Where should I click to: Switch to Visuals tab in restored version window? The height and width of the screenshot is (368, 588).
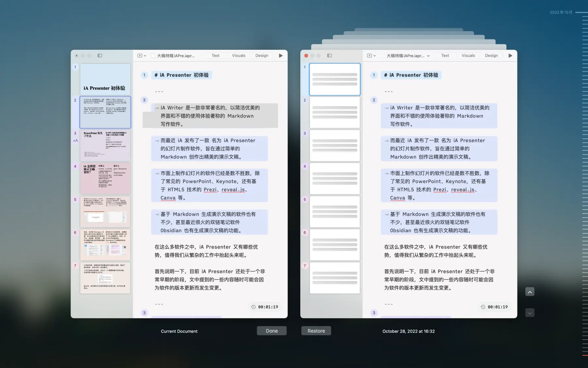pos(468,56)
